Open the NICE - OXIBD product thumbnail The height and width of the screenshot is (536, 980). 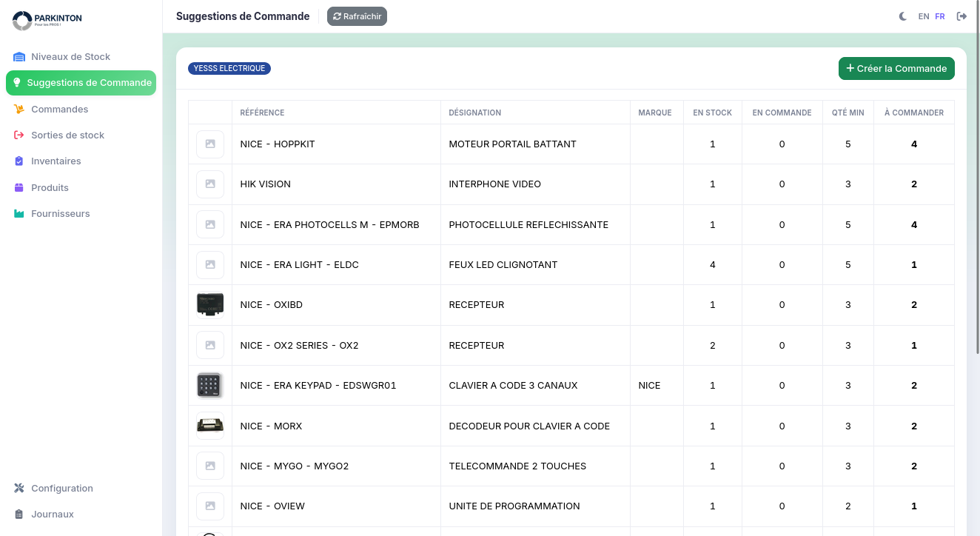210,305
